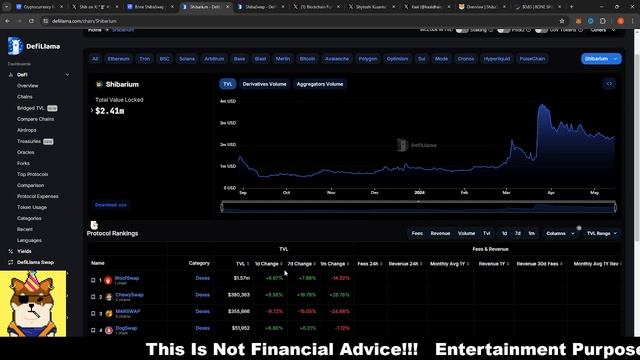The height and width of the screenshot is (360, 640).
Task: Open the tab search dropdown arrow
Action: (x=6, y=7)
